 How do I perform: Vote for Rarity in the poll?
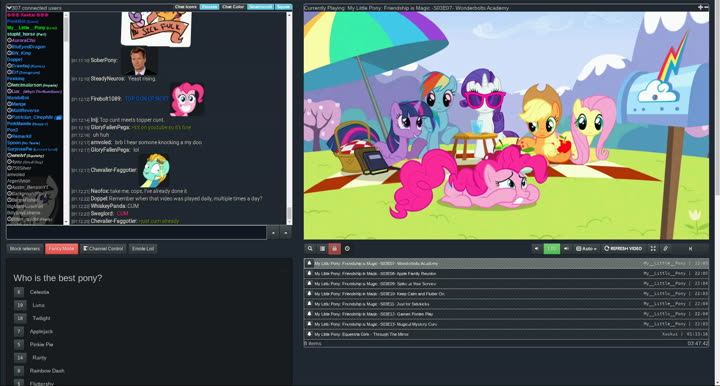point(20,358)
